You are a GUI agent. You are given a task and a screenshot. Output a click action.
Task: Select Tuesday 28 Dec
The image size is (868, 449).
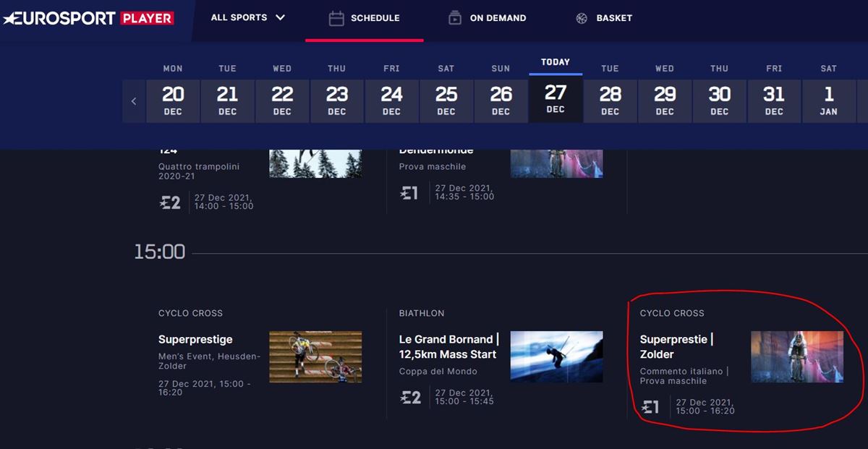[x=610, y=101]
